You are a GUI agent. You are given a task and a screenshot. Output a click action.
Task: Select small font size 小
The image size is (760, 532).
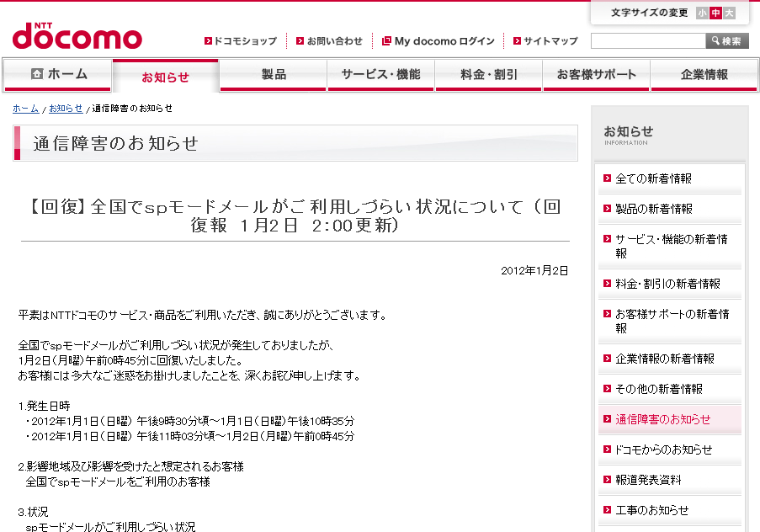(x=702, y=13)
